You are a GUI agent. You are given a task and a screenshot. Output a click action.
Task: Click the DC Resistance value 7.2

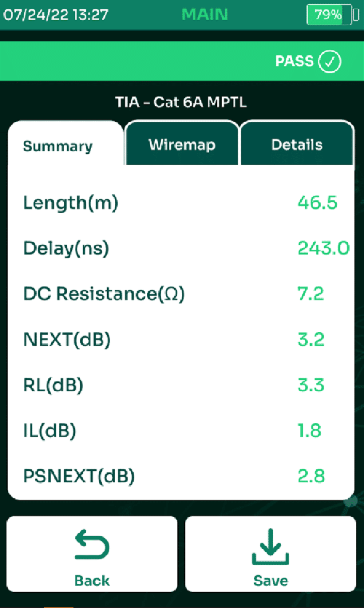(311, 294)
